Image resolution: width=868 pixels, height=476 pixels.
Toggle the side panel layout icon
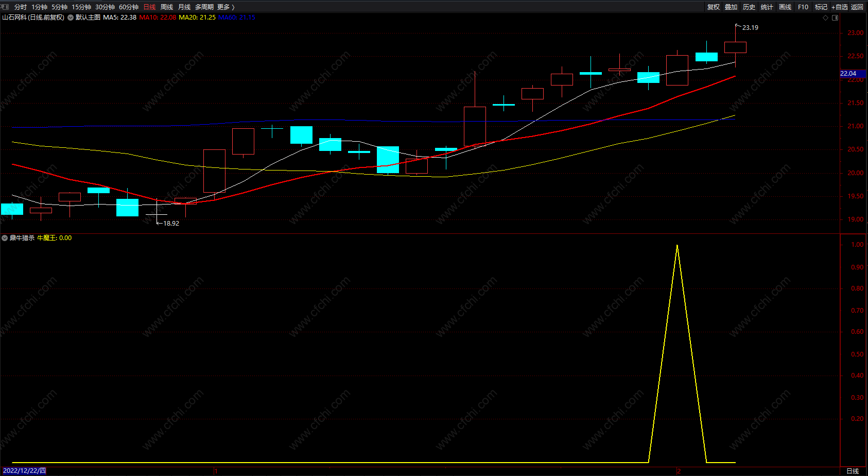click(x=835, y=18)
